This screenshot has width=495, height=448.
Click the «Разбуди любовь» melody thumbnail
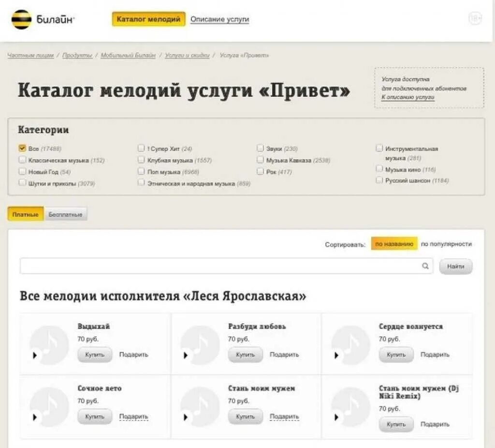click(x=200, y=345)
